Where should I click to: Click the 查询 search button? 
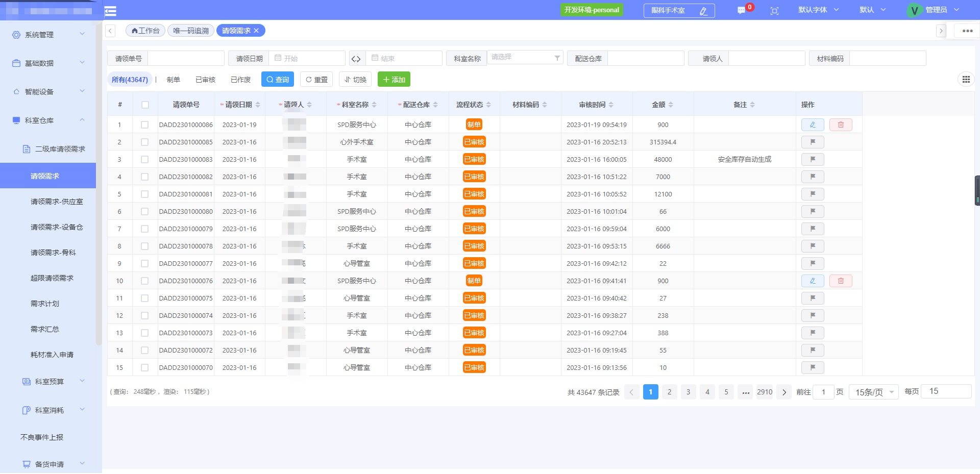[278, 79]
